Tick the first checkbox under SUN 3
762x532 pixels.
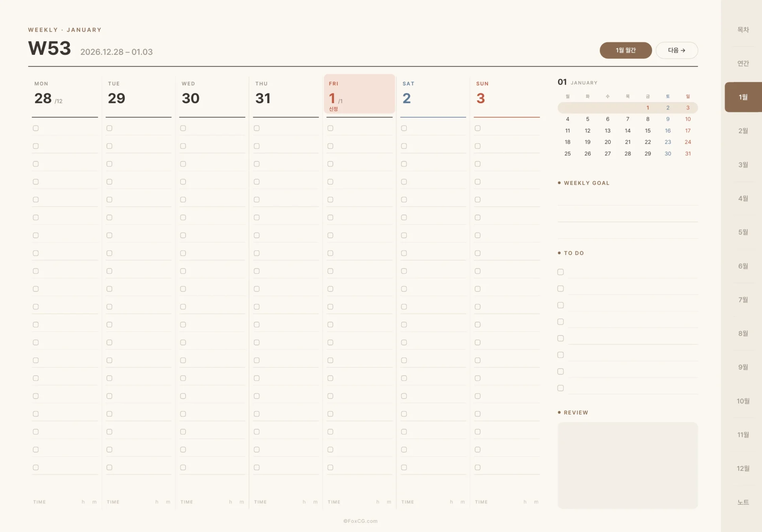477,128
